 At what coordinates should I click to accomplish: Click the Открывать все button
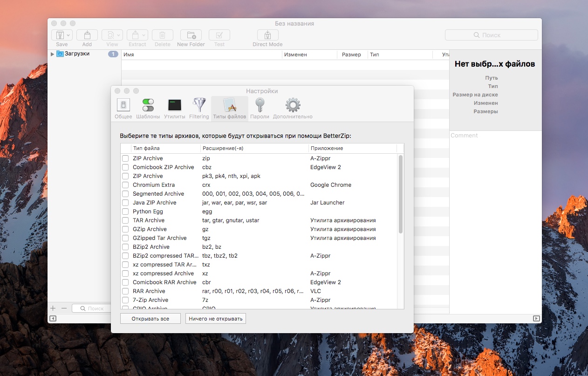click(x=150, y=319)
